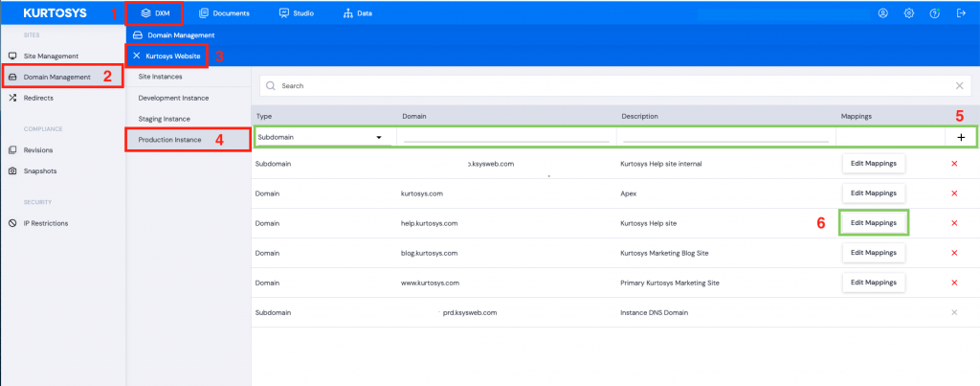Edit Mappings for blog.kurtosys.com
The width and height of the screenshot is (980, 386).
pos(874,253)
